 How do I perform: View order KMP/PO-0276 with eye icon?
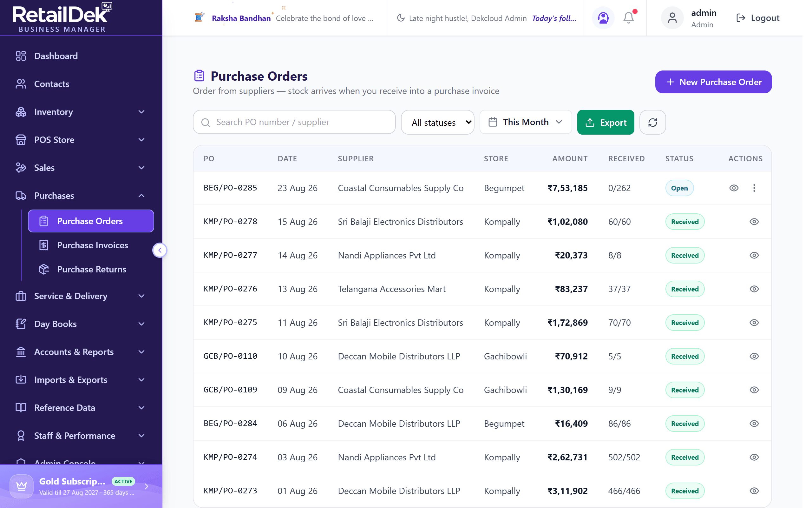(754, 289)
